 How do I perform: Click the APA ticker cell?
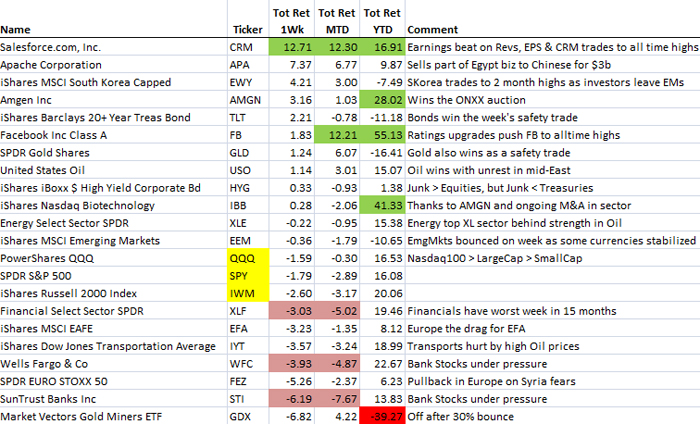[x=248, y=65]
